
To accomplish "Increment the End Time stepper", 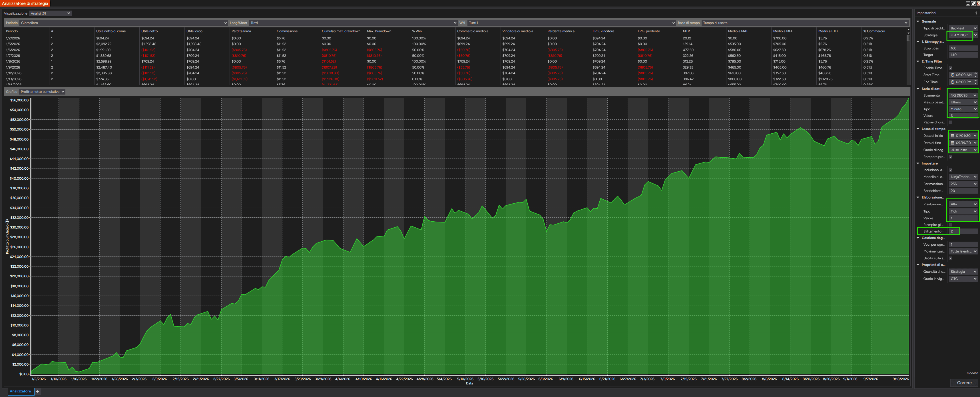I will tap(975, 81).
